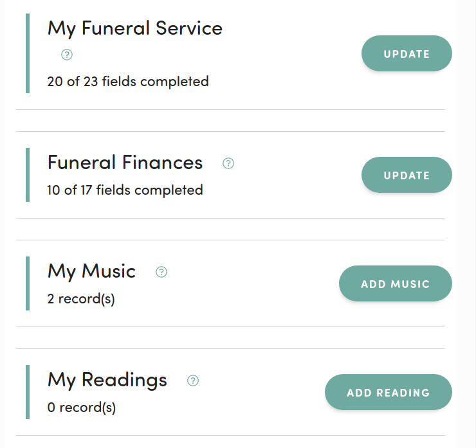Image resolution: width=476 pixels, height=448 pixels.
Task: Click "2 record(s)" under My Music
Action: [81, 299]
